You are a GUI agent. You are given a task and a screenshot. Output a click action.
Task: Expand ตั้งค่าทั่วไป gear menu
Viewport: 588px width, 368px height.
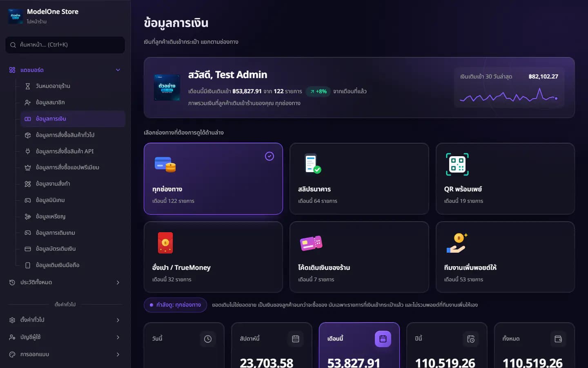pos(65,320)
